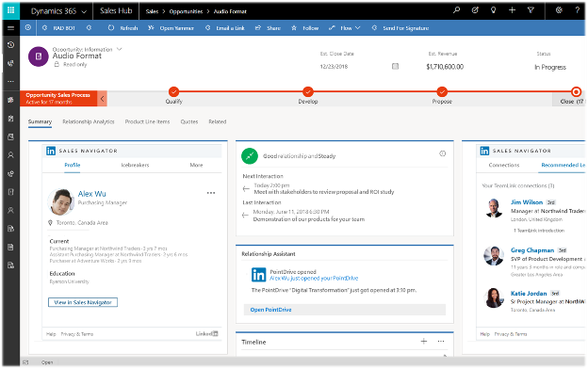Click the purple Audio Format record icon
588x369 pixels.
(x=39, y=56)
